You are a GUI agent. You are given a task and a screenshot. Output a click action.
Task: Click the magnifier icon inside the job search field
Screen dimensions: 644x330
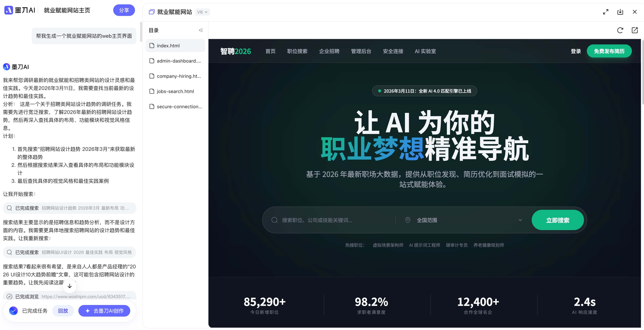pyautogui.click(x=274, y=220)
